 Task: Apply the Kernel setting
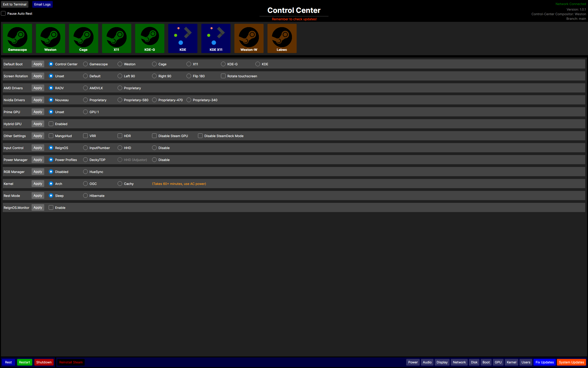[x=38, y=184]
